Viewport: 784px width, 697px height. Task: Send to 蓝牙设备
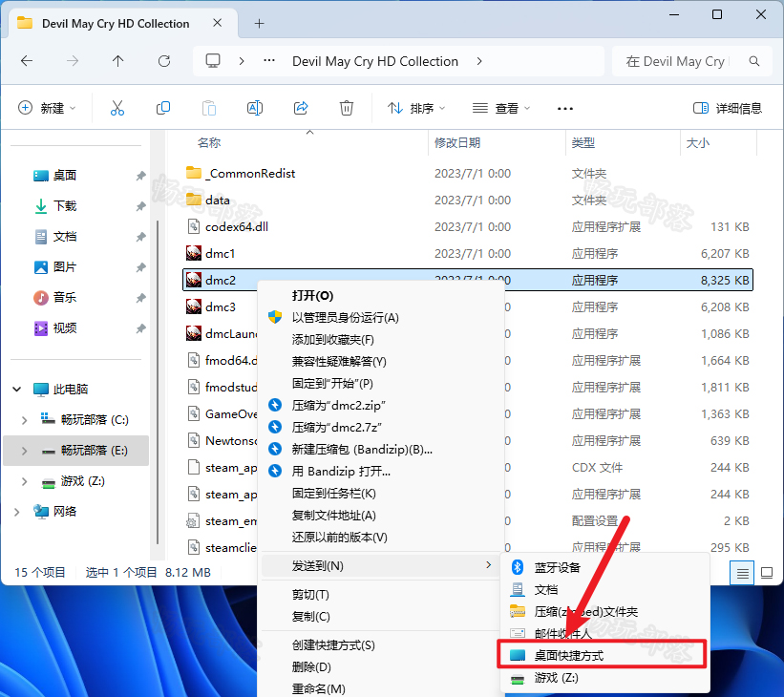tap(606, 567)
